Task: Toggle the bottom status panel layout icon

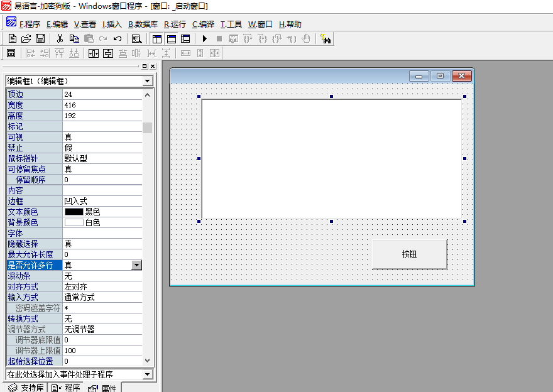Action: 172,39
